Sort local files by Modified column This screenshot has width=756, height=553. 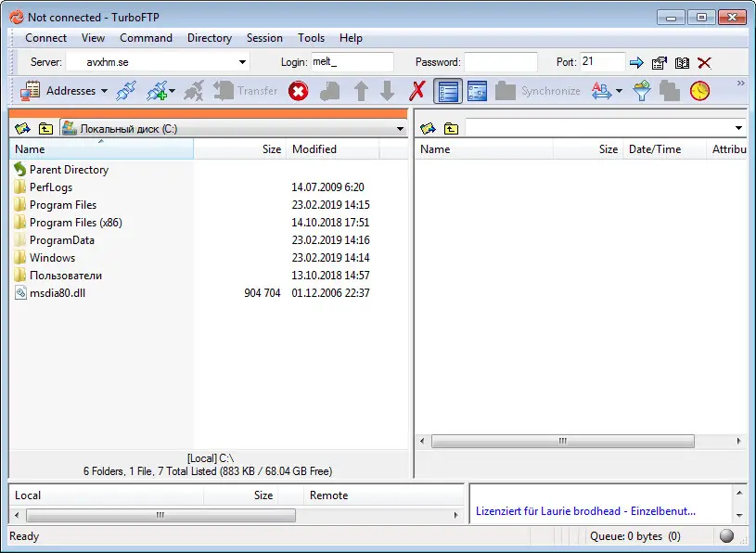(333, 149)
